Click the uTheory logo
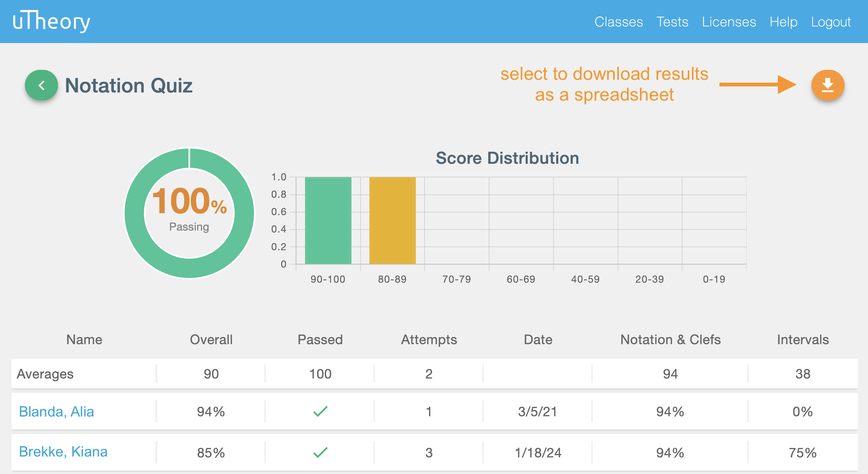The width and height of the screenshot is (868, 474). click(51, 21)
